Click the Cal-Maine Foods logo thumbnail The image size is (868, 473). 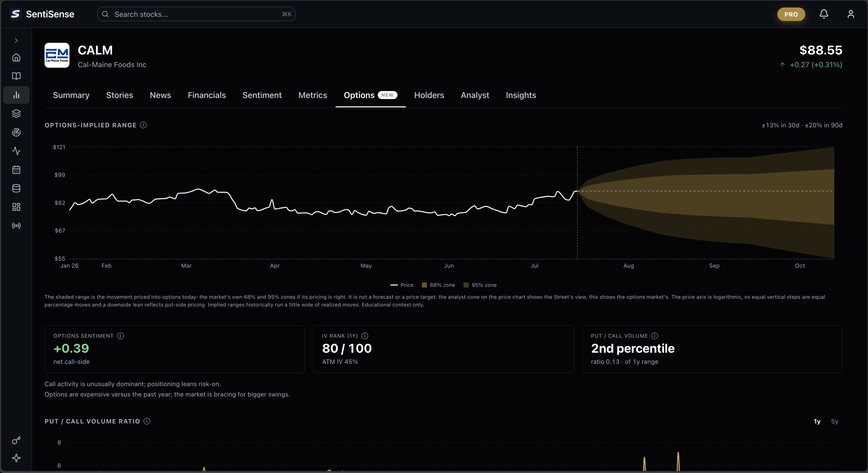click(x=57, y=55)
